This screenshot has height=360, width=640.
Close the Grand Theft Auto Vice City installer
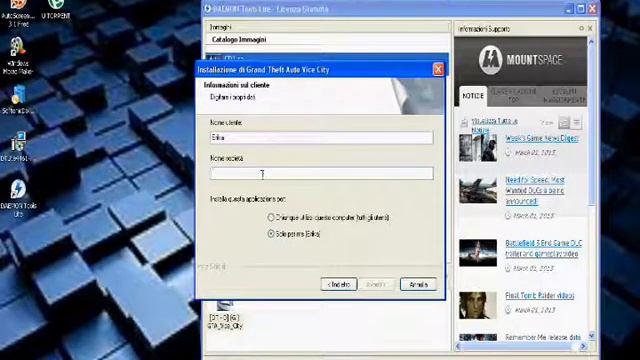click(438, 69)
